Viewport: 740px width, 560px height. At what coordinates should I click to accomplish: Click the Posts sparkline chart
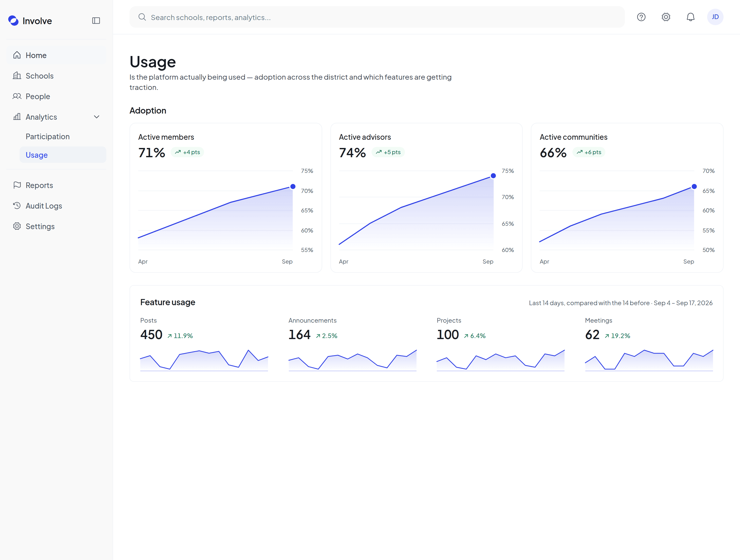click(x=204, y=360)
